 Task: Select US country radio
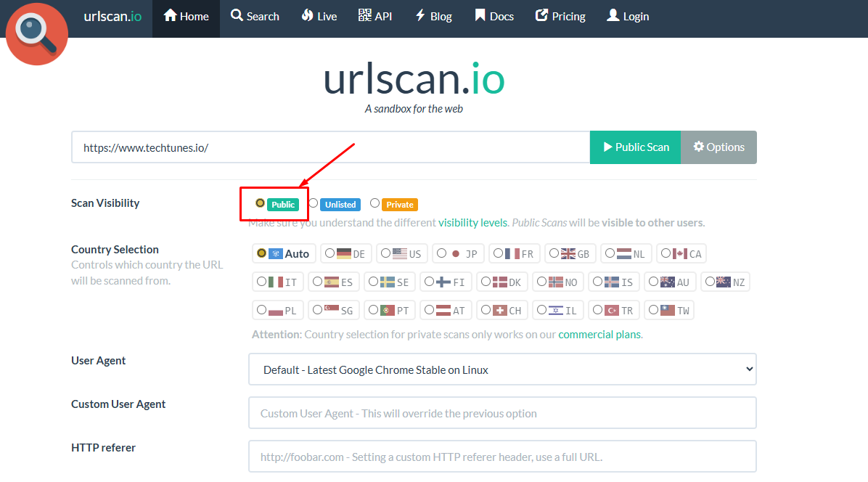[386, 253]
